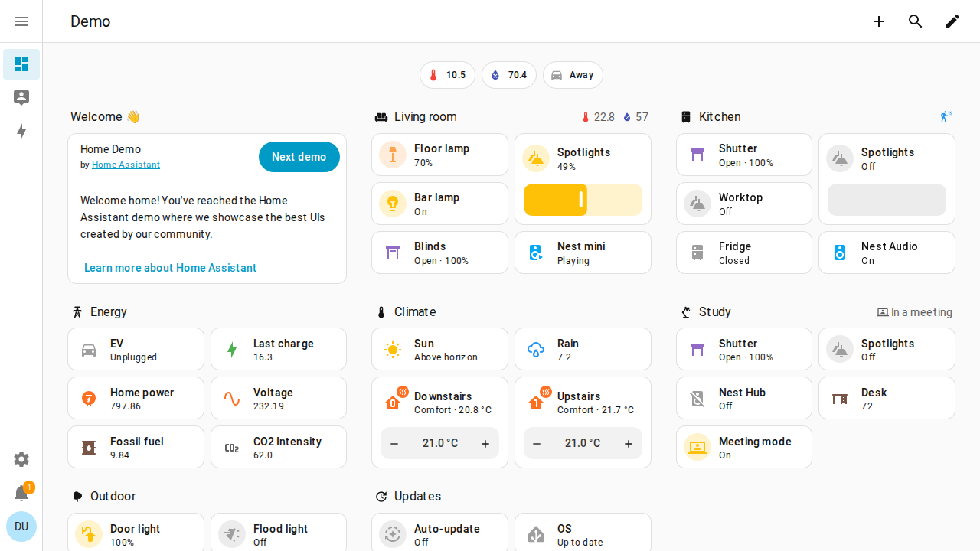Toggle the Kitchen Worktop light icon
980x551 pixels.
click(697, 204)
